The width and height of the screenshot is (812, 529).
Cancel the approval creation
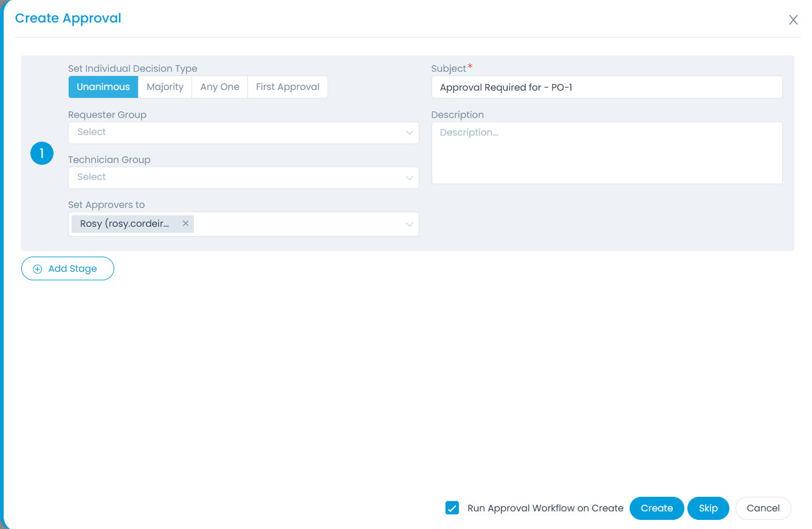pos(763,508)
